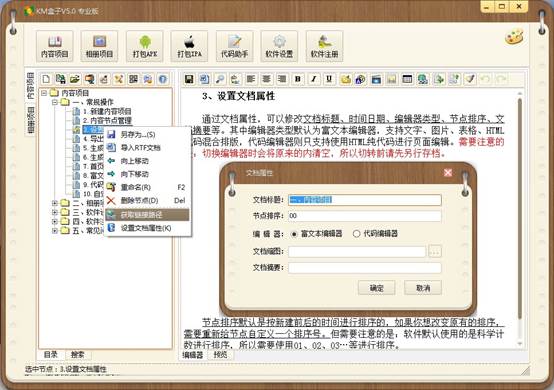Toggle italic formatting

(313, 79)
